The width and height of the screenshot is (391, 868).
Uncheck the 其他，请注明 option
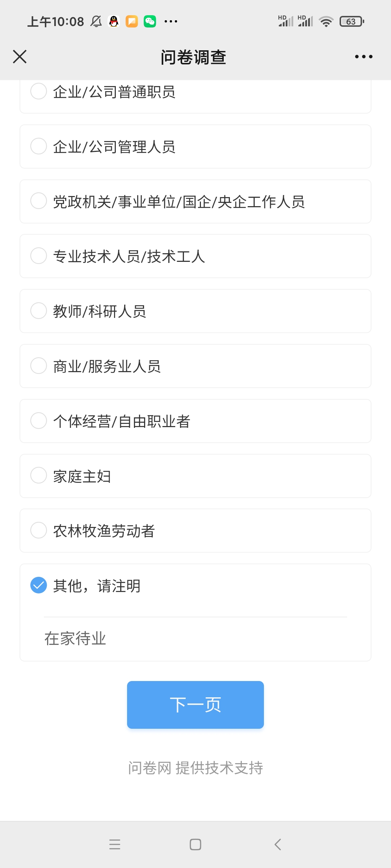(x=39, y=585)
